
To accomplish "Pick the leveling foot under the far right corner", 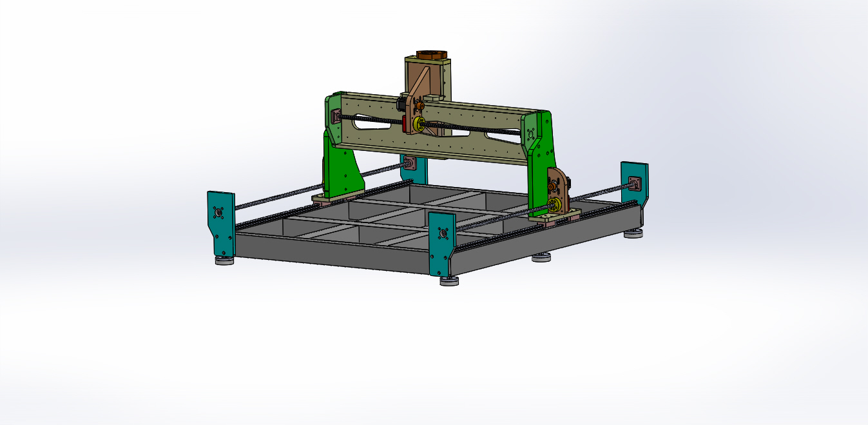I will [x=633, y=233].
